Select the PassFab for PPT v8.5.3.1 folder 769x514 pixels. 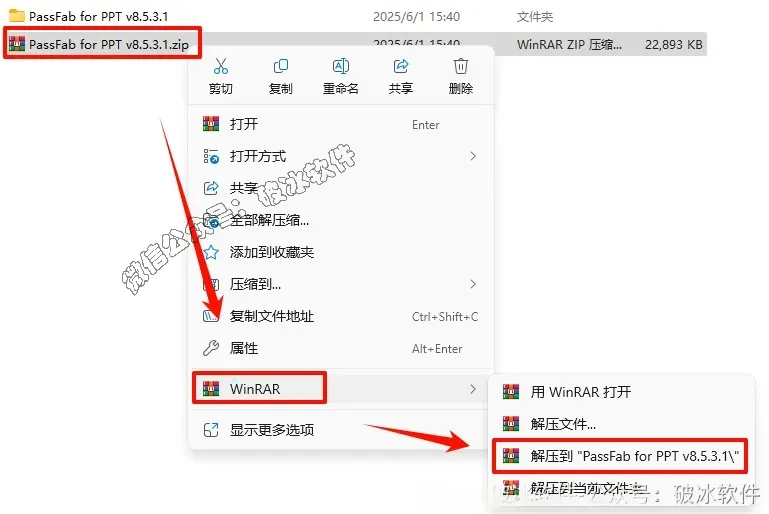(x=98, y=16)
